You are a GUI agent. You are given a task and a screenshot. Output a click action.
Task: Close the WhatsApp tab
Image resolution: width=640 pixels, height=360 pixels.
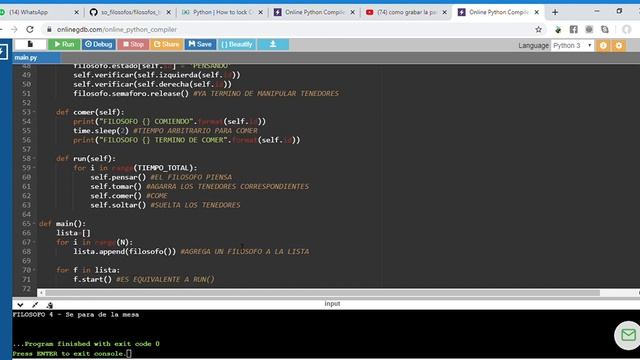pyautogui.click(x=76, y=12)
